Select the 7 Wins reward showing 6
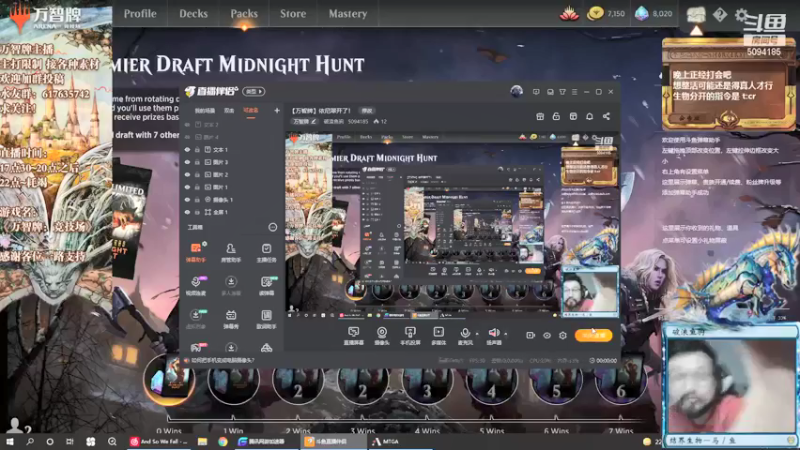 620,380
